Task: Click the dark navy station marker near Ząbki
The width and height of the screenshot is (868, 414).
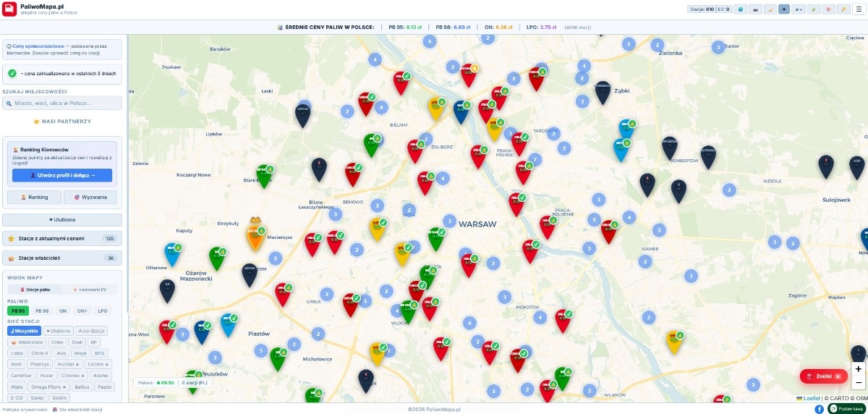Action: (x=603, y=91)
